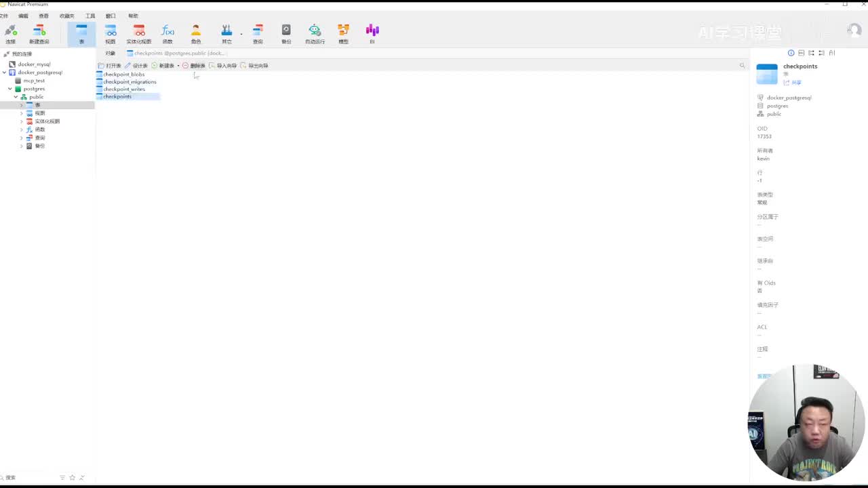Open the 工具 (Tools) menu
Viewport: 868px width, 488px height.
(90, 16)
